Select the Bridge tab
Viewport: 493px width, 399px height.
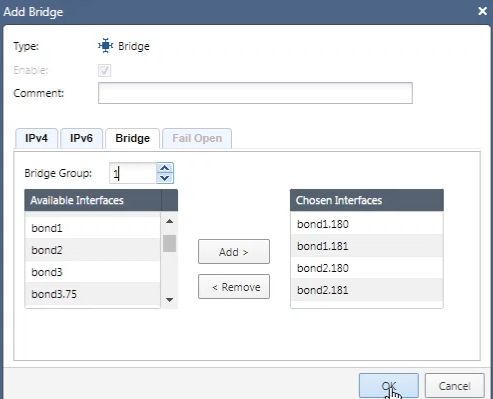(x=132, y=138)
